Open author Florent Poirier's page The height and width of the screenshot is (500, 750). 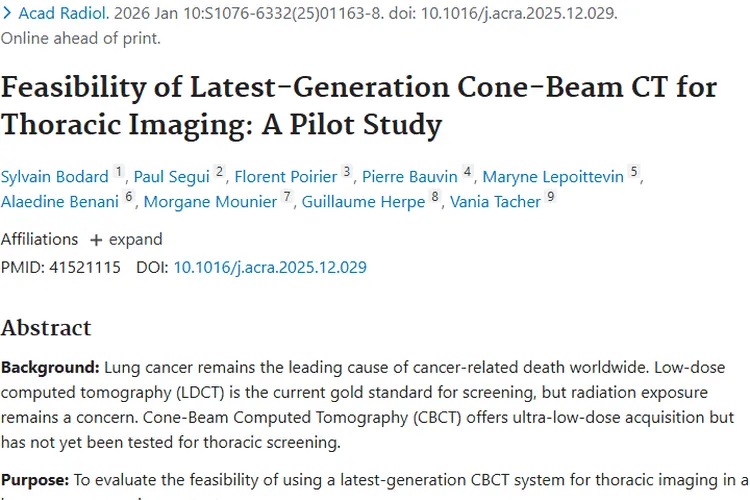tap(286, 177)
